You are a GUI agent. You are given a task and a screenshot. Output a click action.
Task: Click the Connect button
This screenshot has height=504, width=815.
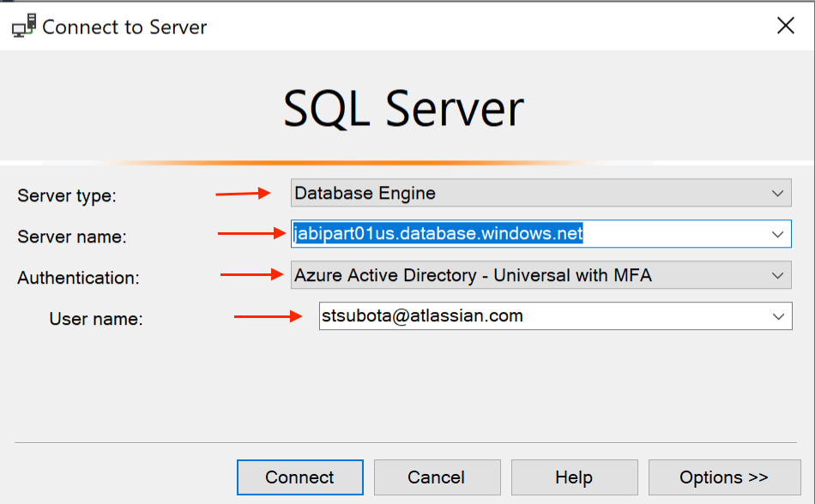pyautogui.click(x=300, y=477)
